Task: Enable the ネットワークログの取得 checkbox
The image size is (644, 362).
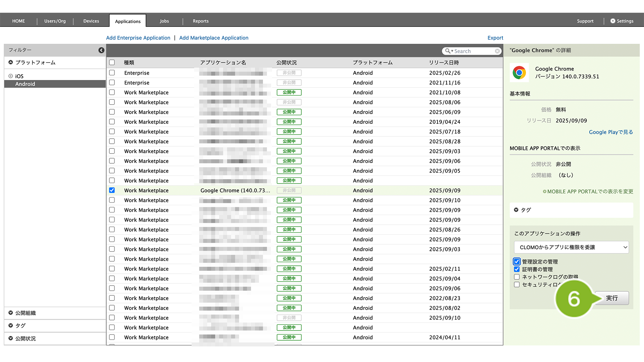Action: (x=517, y=277)
